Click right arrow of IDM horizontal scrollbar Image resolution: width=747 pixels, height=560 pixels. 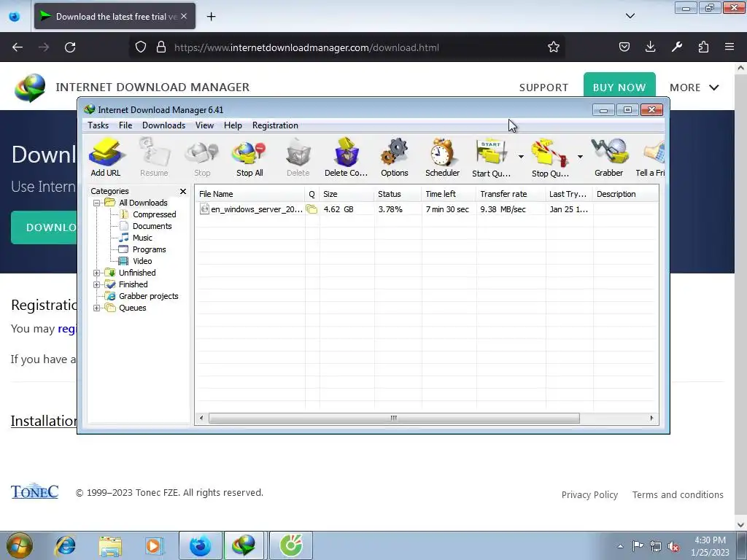coord(651,418)
